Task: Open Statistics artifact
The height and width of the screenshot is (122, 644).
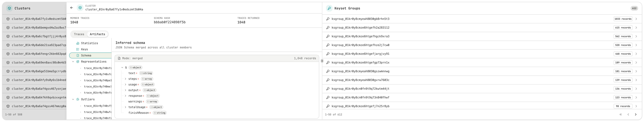Action: 90,43
